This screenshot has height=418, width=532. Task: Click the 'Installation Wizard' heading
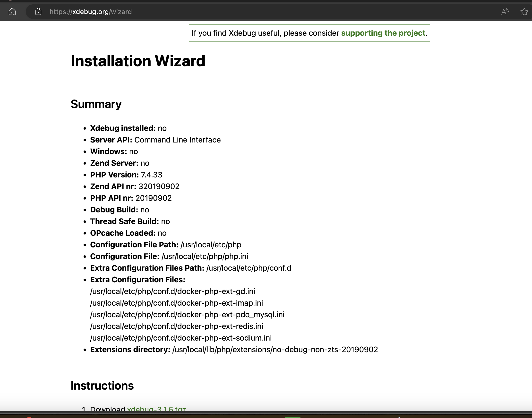click(x=138, y=61)
